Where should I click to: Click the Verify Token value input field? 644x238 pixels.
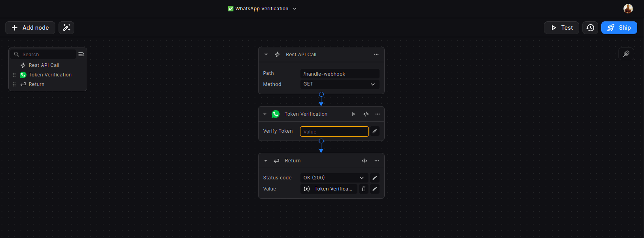(x=334, y=131)
